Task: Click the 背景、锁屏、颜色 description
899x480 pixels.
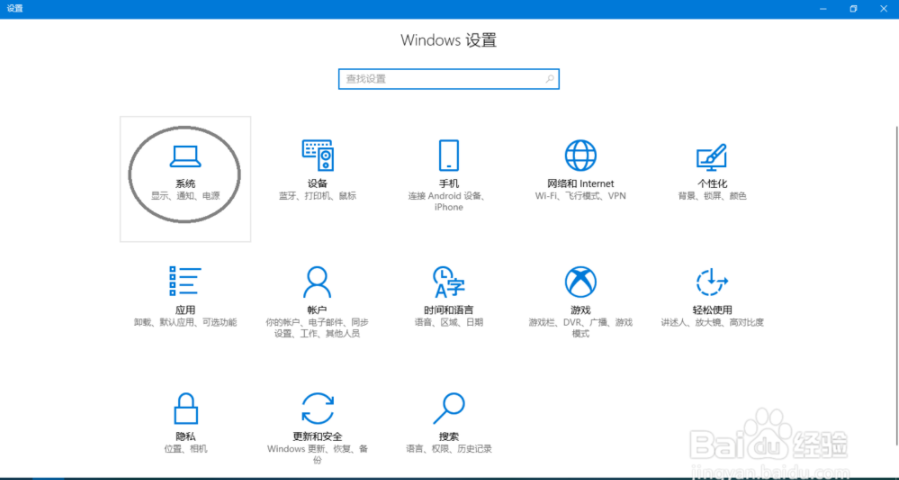Action: [x=712, y=196]
